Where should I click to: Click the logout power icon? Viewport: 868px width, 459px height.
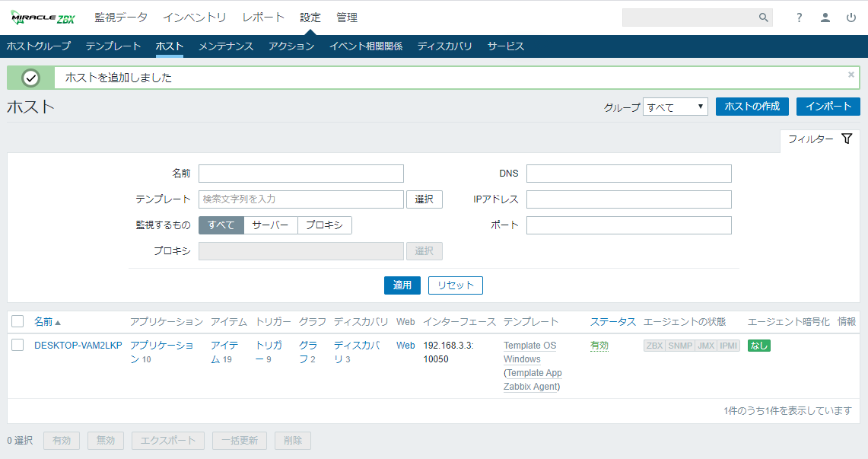pyautogui.click(x=851, y=18)
